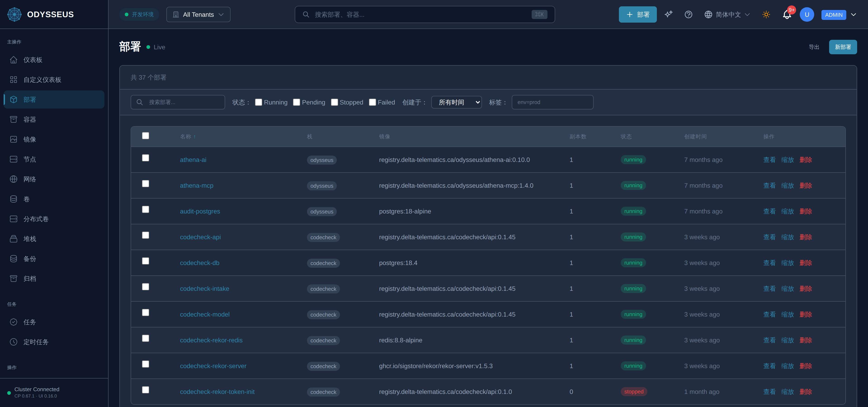Image resolution: width=868 pixels, height=407 pixels.
Task: Open the 所有时间 created-time dropdown
Action: [x=456, y=102]
